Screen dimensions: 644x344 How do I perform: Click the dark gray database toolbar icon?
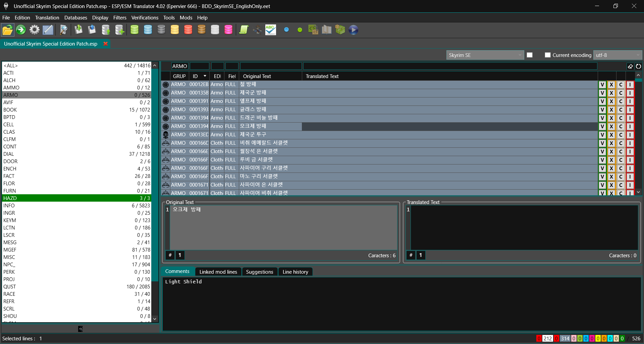pyautogui.click(x=161, y=30)
